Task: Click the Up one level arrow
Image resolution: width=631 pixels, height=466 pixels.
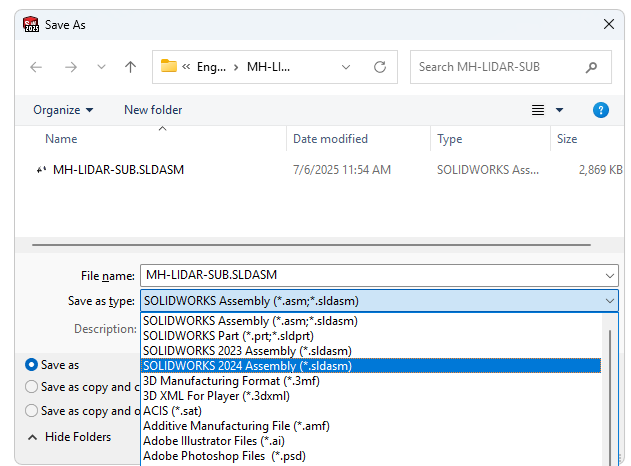Action: coord(130,67)
